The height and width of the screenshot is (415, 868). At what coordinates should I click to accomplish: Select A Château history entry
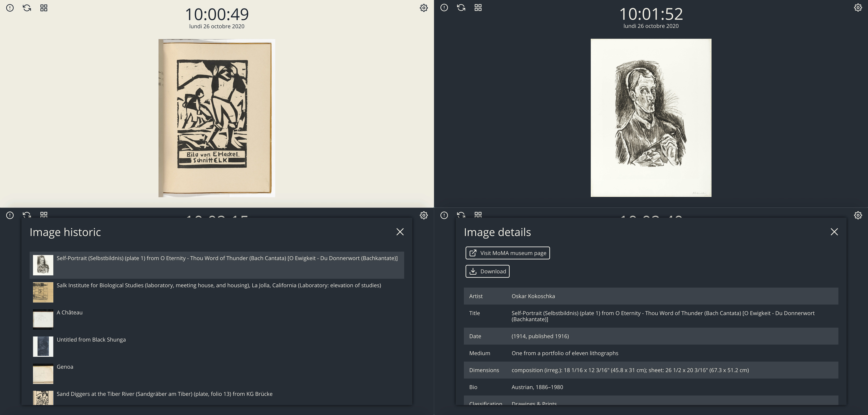[217, 319]
